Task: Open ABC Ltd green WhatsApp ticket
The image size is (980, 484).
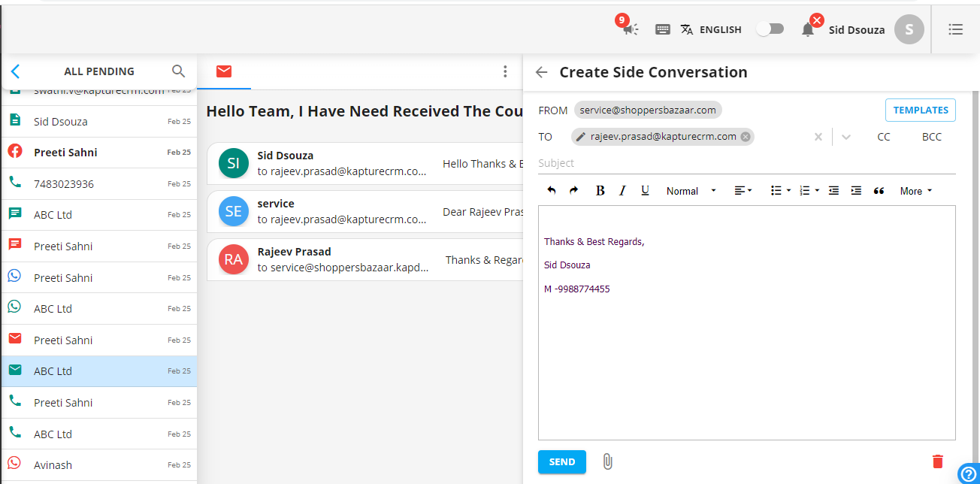Action: tap(99, 308)
